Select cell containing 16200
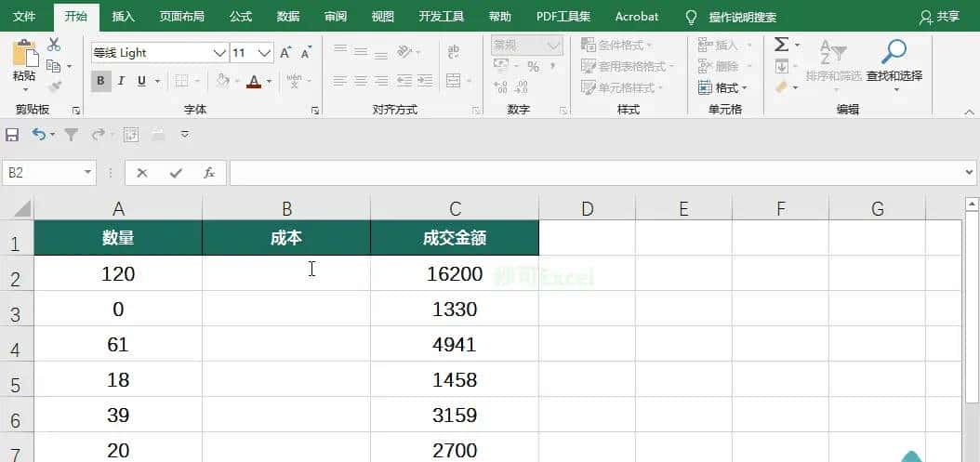The height and width of the screenshot is (462, 980). coord(455,273)
